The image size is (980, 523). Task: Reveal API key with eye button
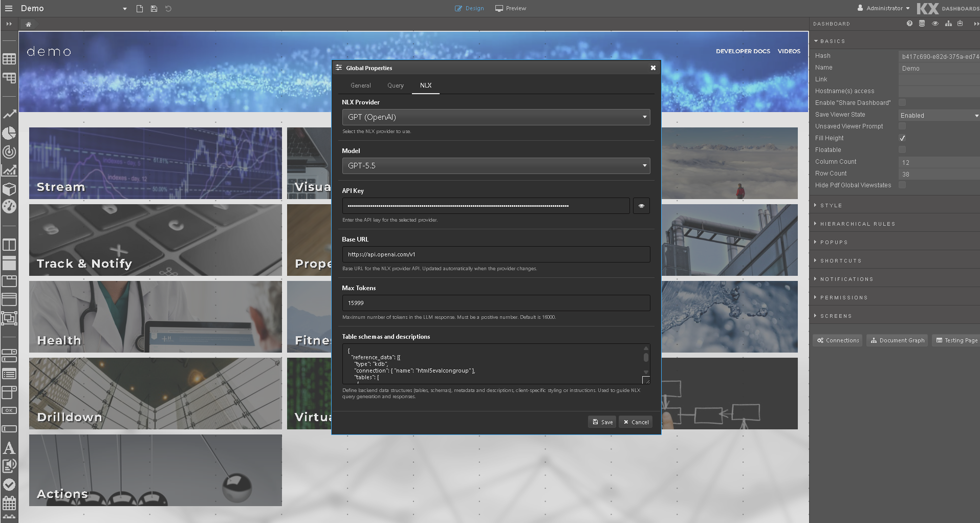[641, 206]
